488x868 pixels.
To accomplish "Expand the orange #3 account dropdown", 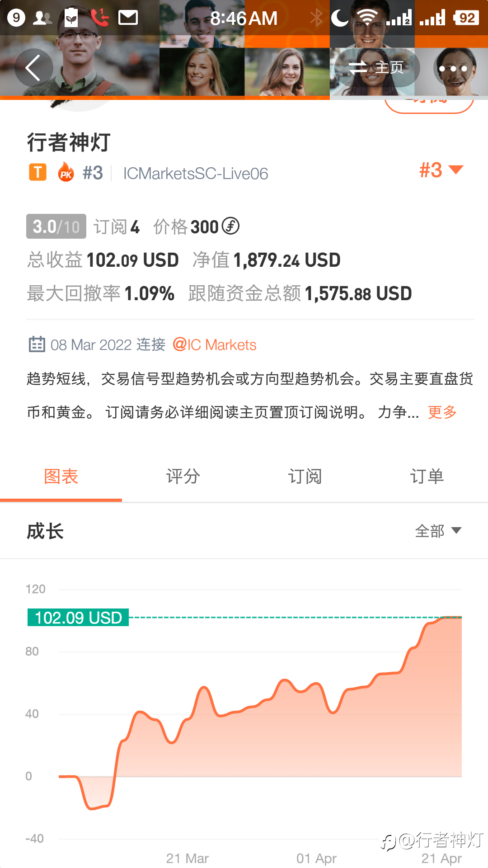I will tap(441, 170).
